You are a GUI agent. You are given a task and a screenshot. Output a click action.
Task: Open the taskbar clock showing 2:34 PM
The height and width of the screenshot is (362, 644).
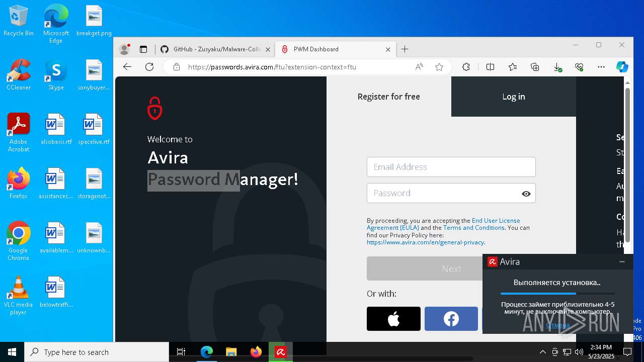[601, 351]
